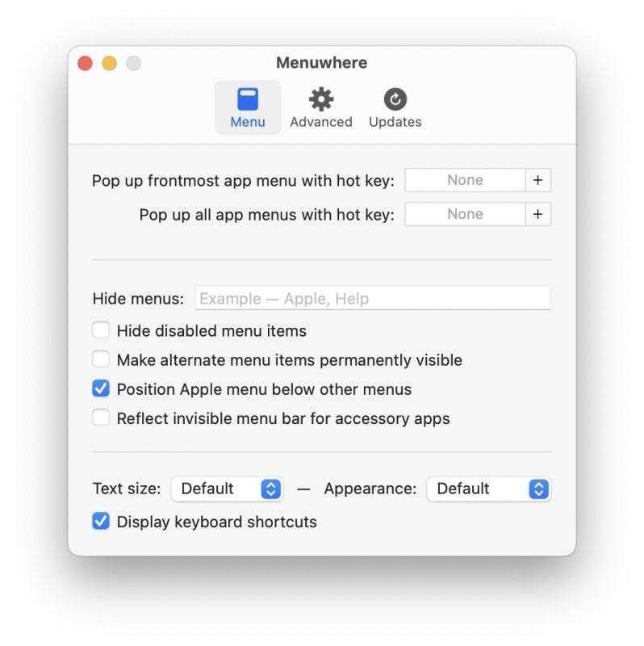The height and width of the screenshot is (646, 644).
Task: Click 'Pop up all app menus with hot key:' label
Action: point(267,215)
